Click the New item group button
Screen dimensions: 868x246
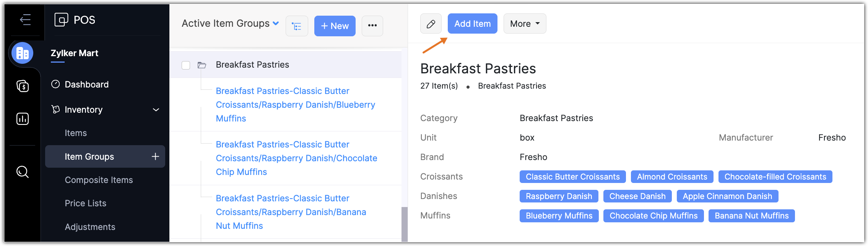(x=335, y=26)
